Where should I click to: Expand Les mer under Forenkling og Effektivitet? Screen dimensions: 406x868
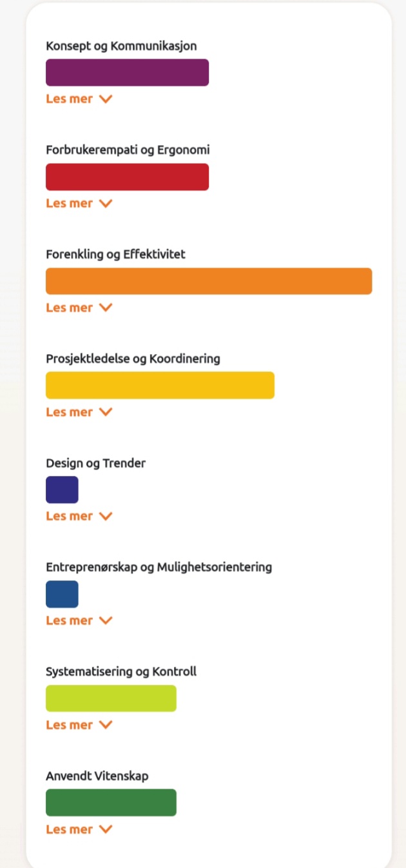[x=79, y=308]
